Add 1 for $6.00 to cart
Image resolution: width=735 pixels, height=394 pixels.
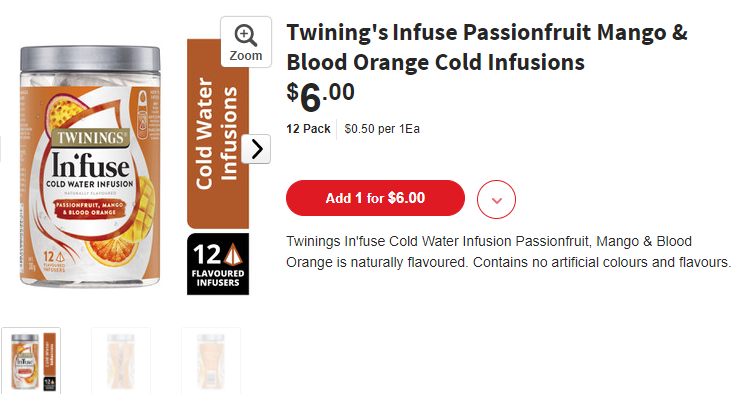(x=375, y=198)
